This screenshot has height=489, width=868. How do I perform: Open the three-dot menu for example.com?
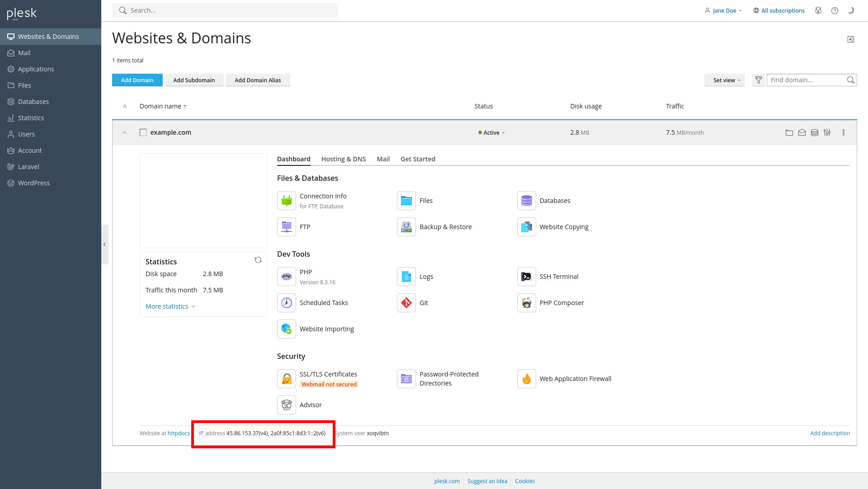pyautogui.click(x=844, y=132)
